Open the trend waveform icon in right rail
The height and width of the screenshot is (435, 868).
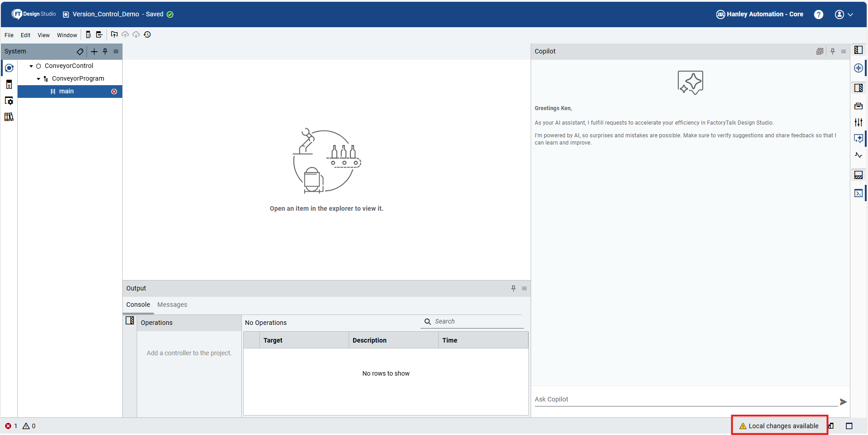[x=858, y=155]
